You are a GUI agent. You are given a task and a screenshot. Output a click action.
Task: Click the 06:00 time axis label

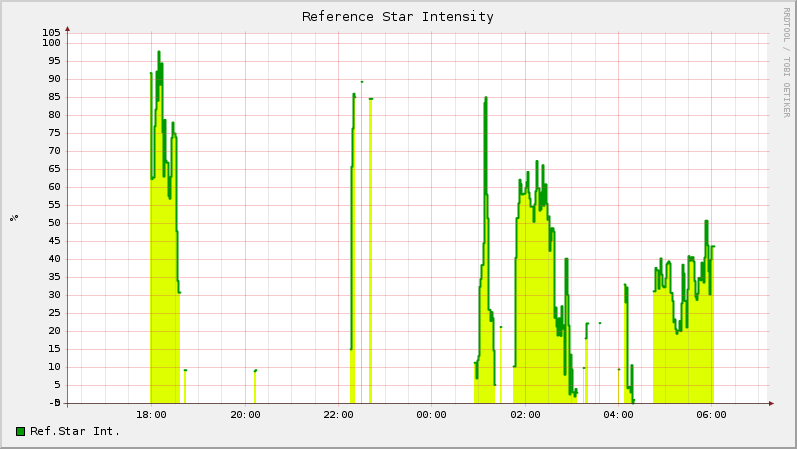tap(711, 415)
